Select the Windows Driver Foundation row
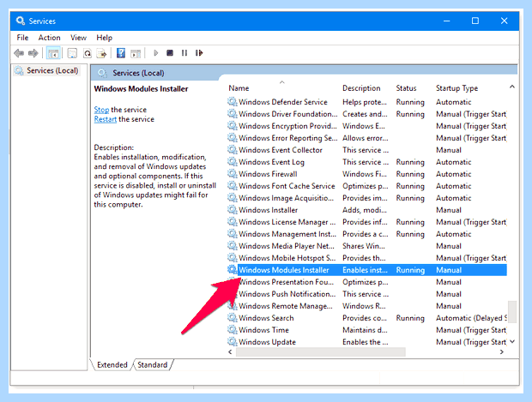The image size is (532, 402). tap(366, 114)
